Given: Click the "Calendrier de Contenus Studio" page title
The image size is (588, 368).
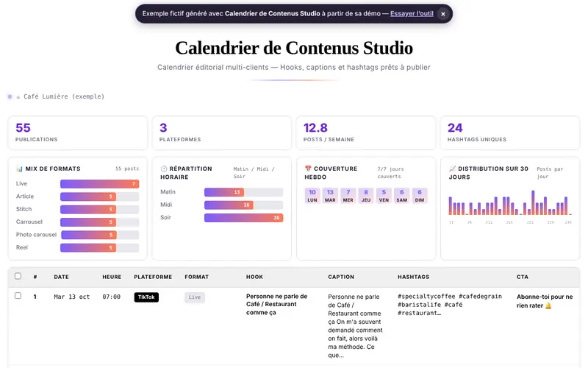Looking at the screenshot, I should click(x=294, y=48).
